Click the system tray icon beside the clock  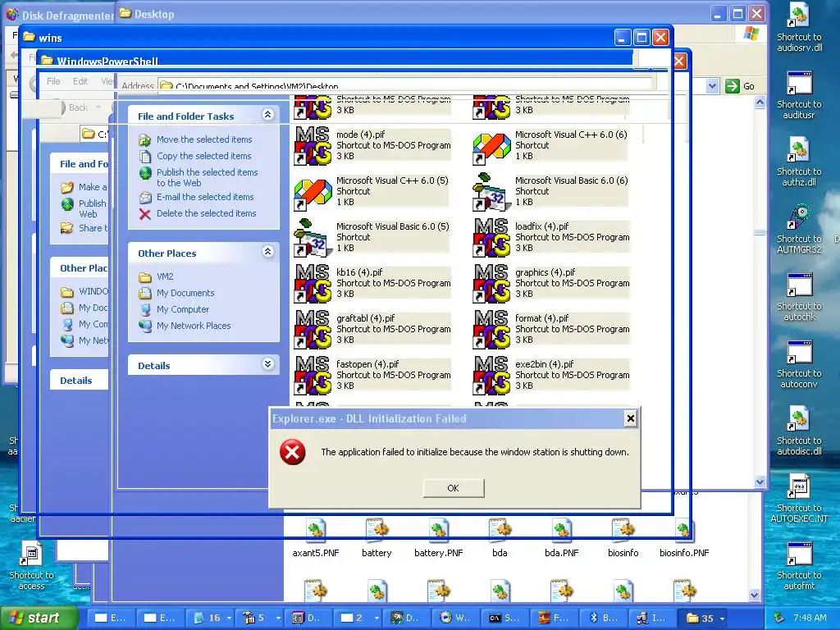pyautogui.click(x=778, y=619)
